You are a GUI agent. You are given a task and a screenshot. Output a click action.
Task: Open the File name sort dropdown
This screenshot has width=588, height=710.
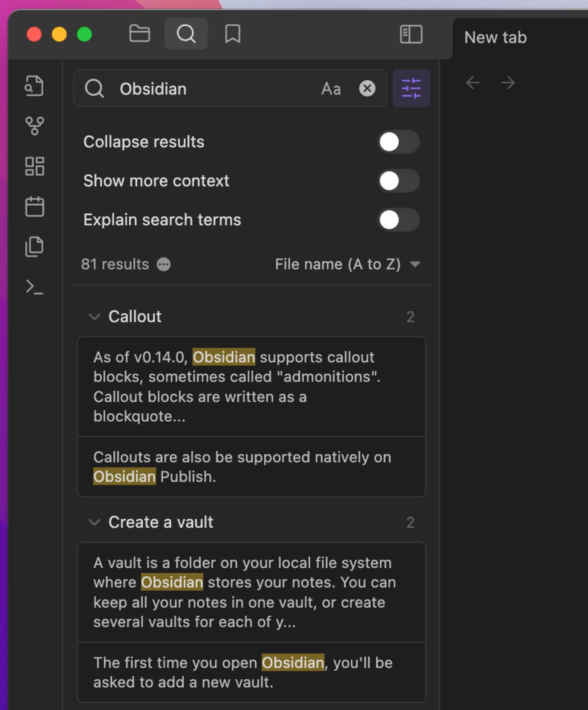[x=347, y=264]
